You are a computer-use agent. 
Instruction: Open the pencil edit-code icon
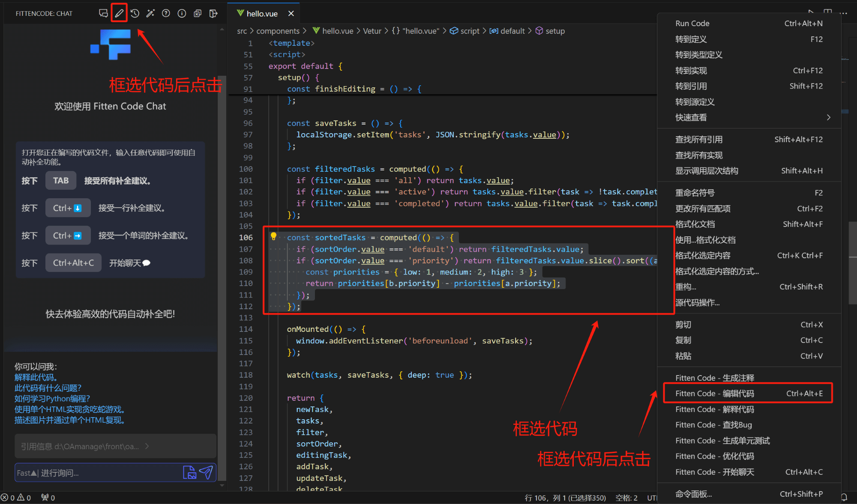[119, 13]
